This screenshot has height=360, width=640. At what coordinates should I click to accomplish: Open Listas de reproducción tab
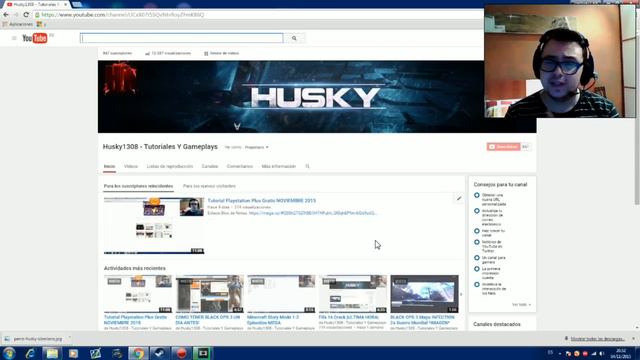170,167
